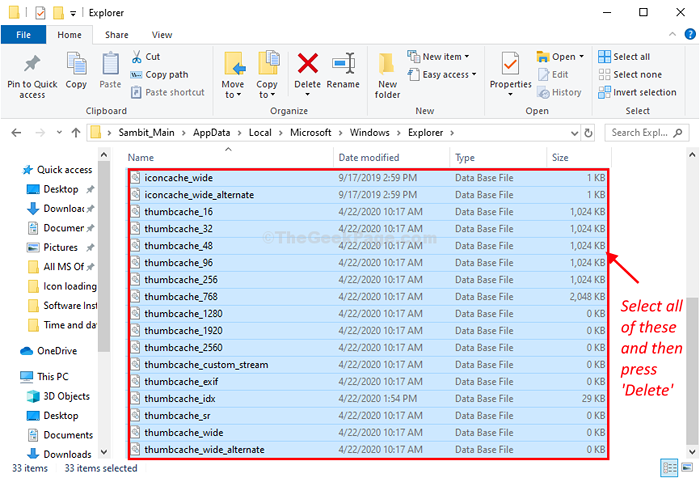
Task: Select the iconcache_wide file
Action: 368,178
